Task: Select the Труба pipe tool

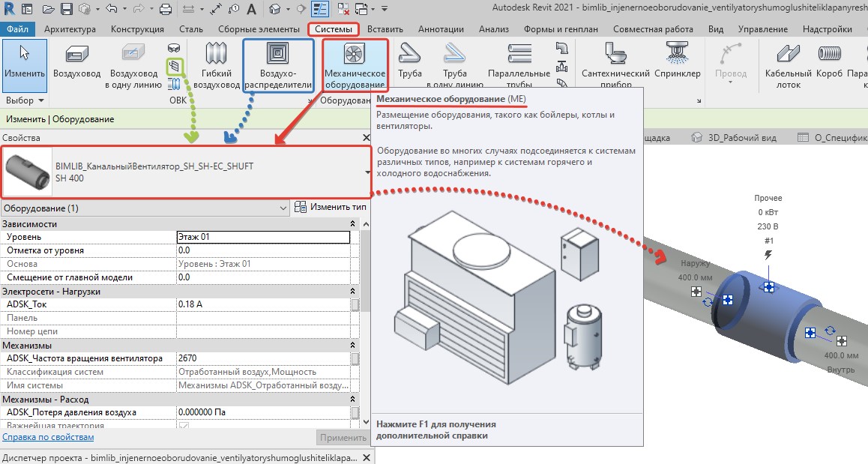Action: click(410, 62)
